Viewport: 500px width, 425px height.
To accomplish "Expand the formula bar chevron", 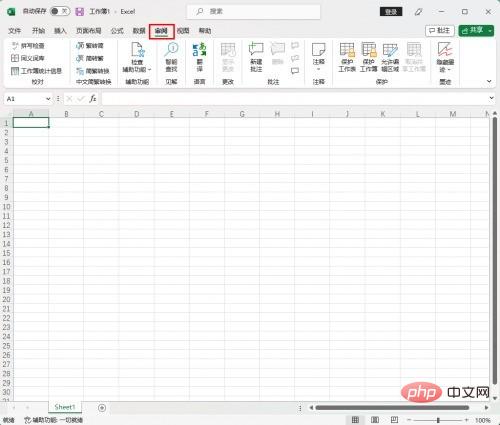I will pos(491,98).
